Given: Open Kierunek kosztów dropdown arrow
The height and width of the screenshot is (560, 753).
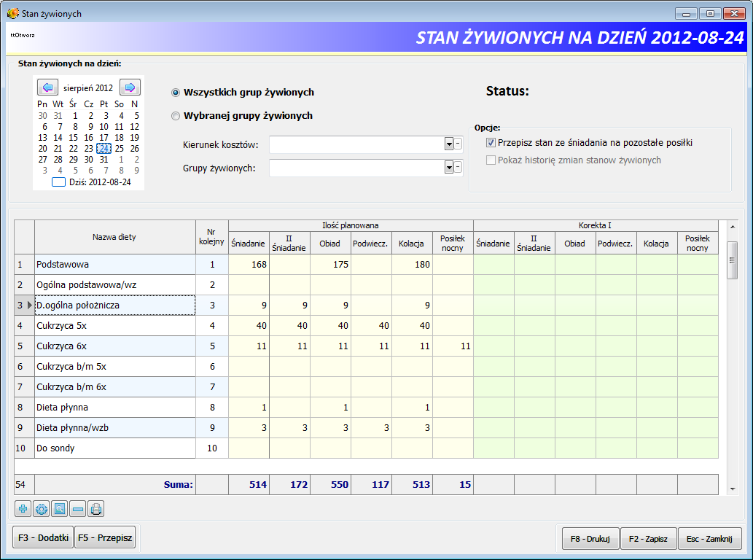Looking at the screenshot, I should coord(449,144).
